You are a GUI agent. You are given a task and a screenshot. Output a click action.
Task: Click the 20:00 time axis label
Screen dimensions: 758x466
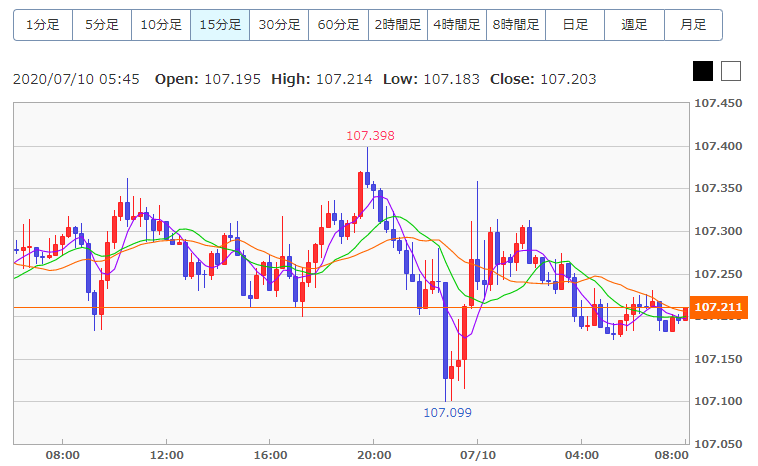[x=374, y=455]
